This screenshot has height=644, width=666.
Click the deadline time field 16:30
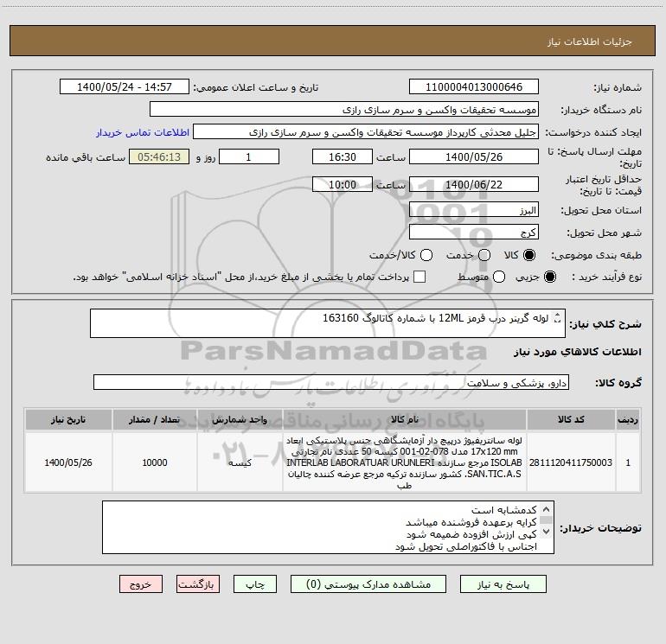point(343,156)
